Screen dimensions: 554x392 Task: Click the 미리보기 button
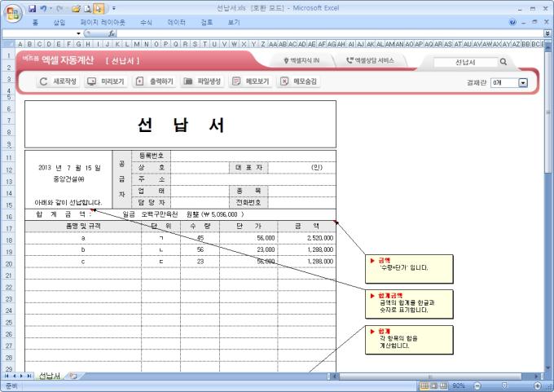tap(106, 81)
